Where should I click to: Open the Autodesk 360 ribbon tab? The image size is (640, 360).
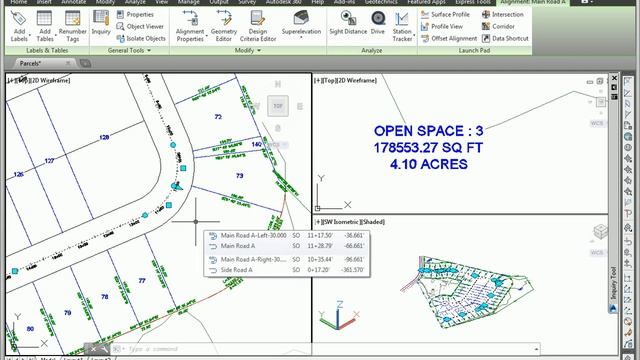click(x=284, y=2)
